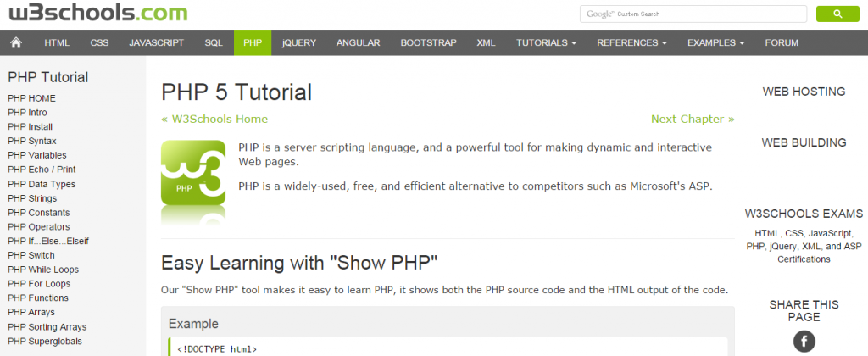
Task: Open PHP HOME in sidebar
Action: tap(31, 98)
